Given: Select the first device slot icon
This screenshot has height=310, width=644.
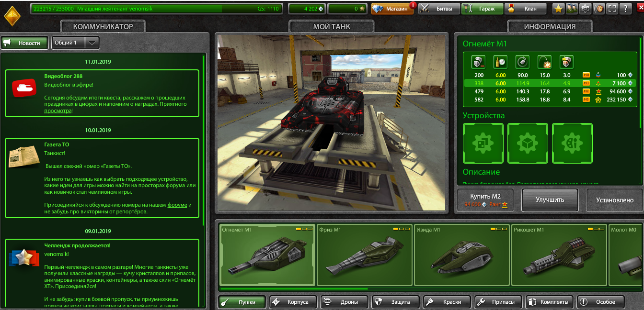Looking at the screenshot, I should coord(483,143).
